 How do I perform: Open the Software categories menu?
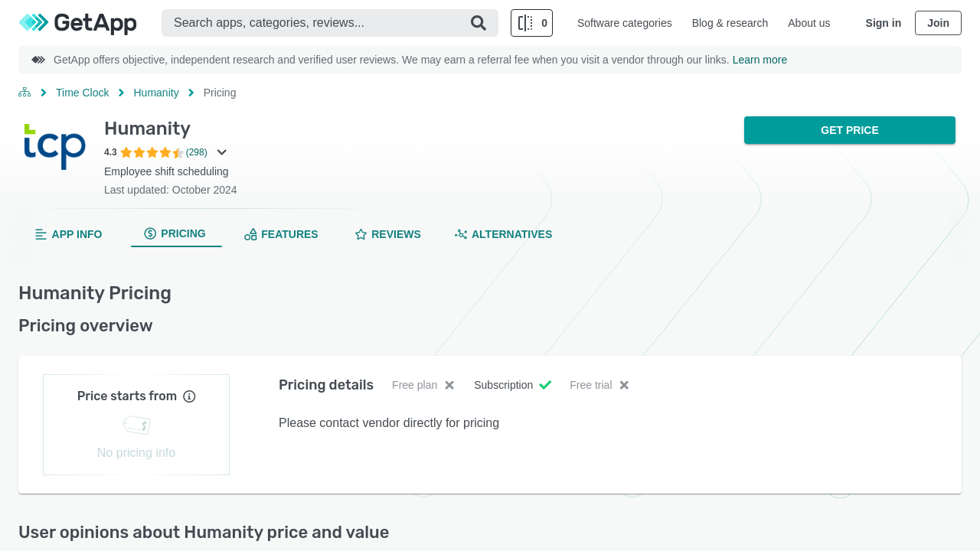coord(624,23)
